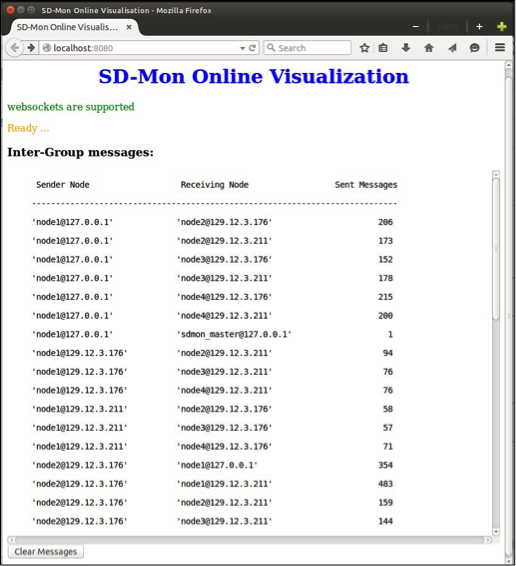Click the sent messages value 173
Viewport: 516px width, 566px height.
(x=385, y=241)
